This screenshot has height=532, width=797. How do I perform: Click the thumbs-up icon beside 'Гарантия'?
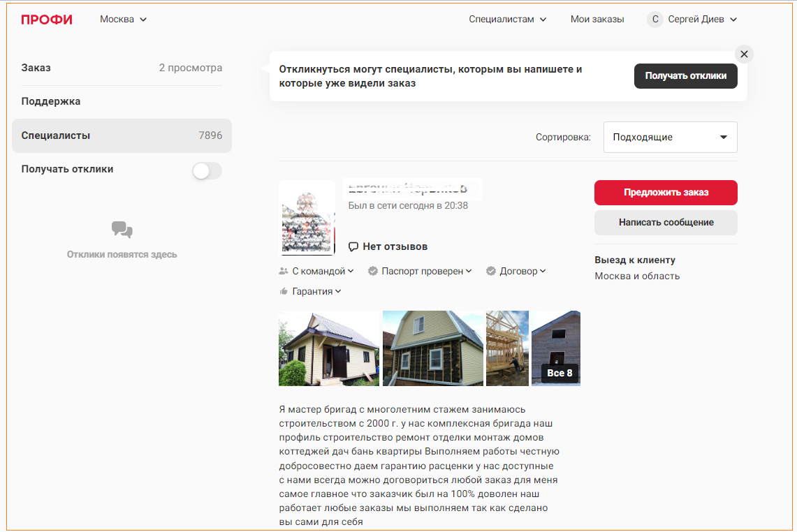point(284,291)
